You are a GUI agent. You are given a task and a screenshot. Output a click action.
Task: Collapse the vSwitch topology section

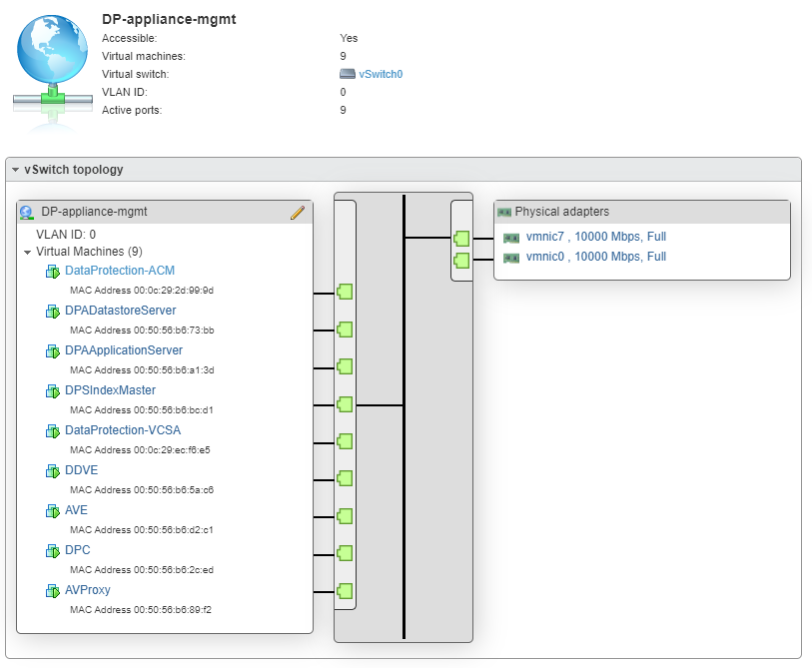[15, 170]
